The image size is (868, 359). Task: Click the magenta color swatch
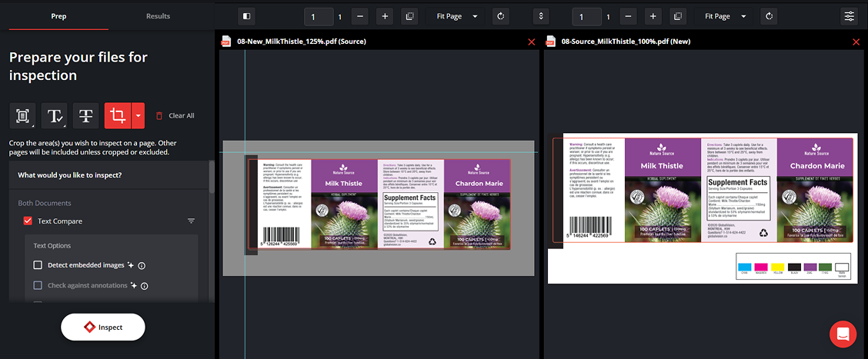click(x=760, y=267)
